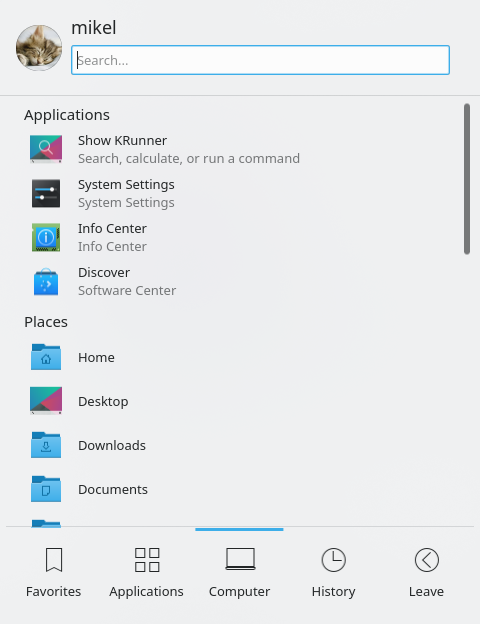Open 'Downloads' text in Places

(112, 445)
